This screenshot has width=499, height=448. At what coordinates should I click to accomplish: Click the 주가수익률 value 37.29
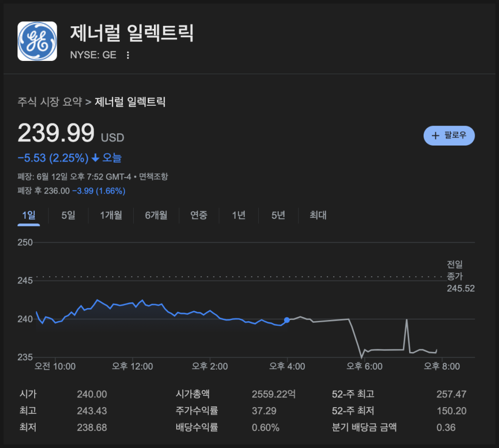(x=264, y=411)
